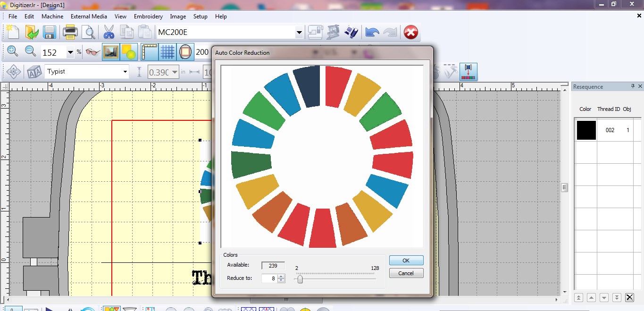Open the machine model MC200E dropdown
The image size is (644, 311).
(x=299, y=33)
